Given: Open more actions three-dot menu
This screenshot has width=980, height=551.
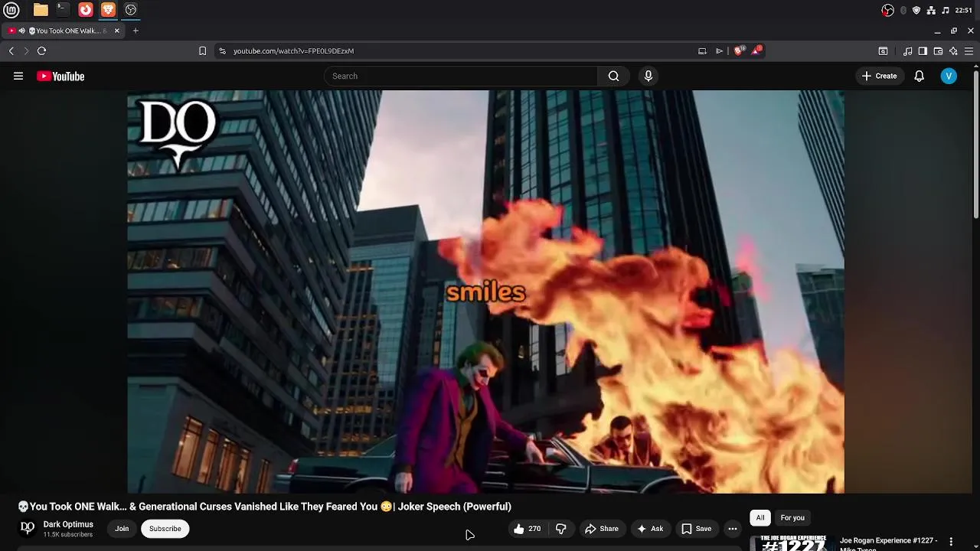Looking at the screenshot, I should [733, 529].
